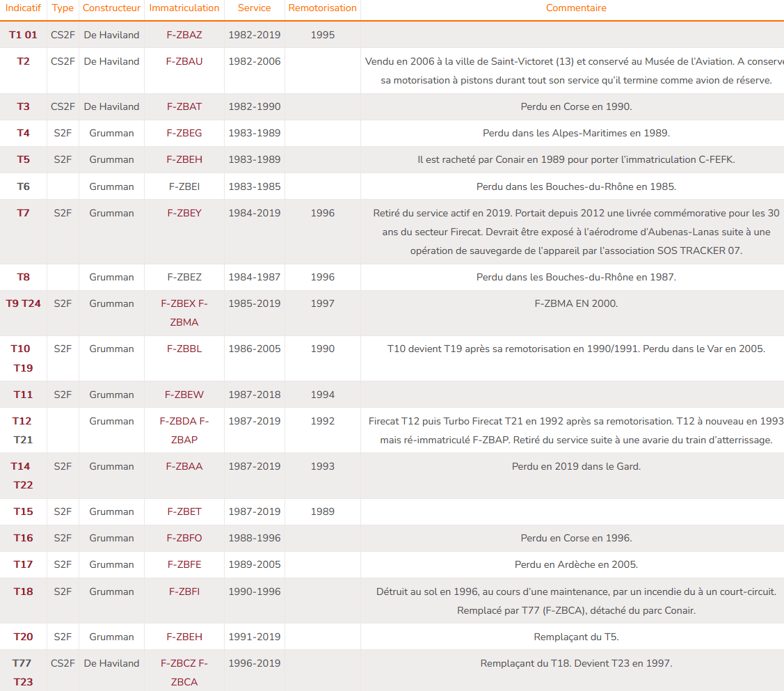
Task: Click the 'Perdu en Corse en 1990.' comment
Action: (576, 106)
